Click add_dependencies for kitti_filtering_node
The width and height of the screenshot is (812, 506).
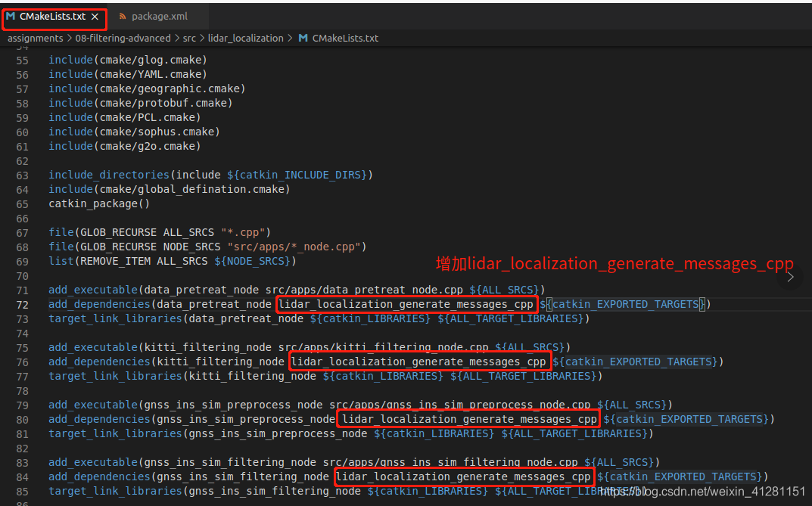click(x=386, y=362)
